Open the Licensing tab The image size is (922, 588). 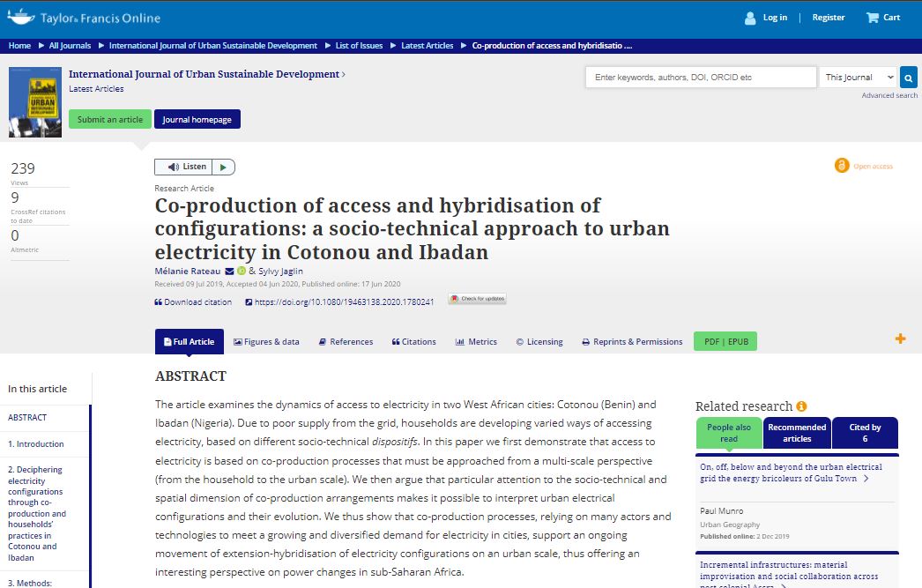click(539, 342)
